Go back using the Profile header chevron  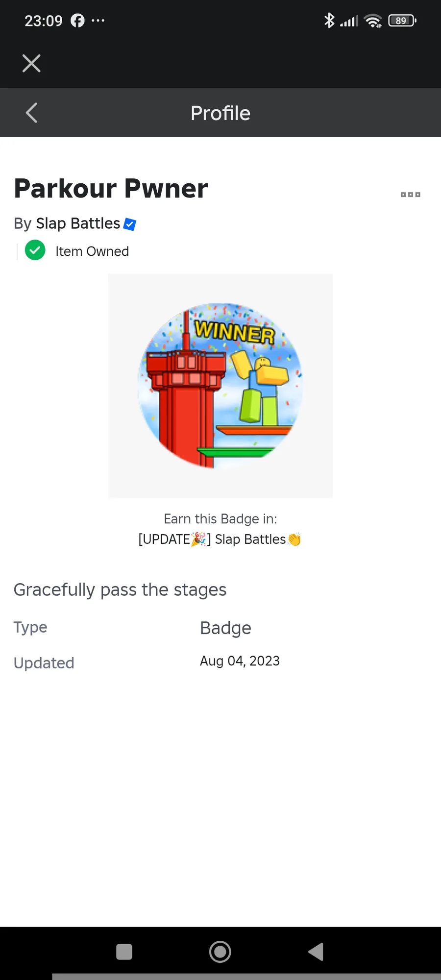[x=31, y=113]
